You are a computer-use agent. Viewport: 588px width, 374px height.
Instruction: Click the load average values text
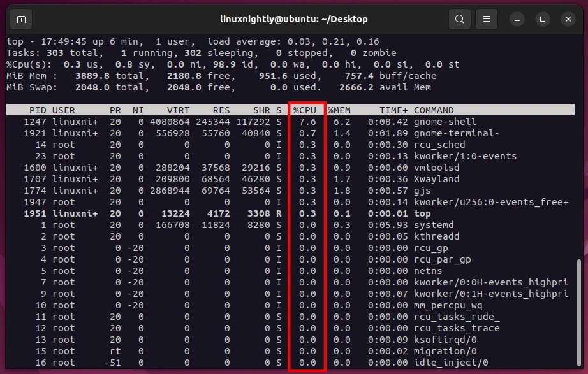pos(334,41)
